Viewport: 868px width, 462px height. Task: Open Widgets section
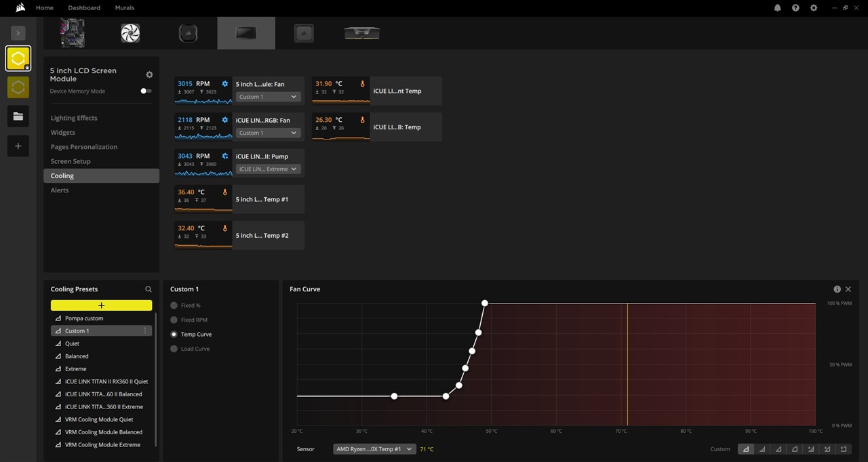(x=63, y=132)
